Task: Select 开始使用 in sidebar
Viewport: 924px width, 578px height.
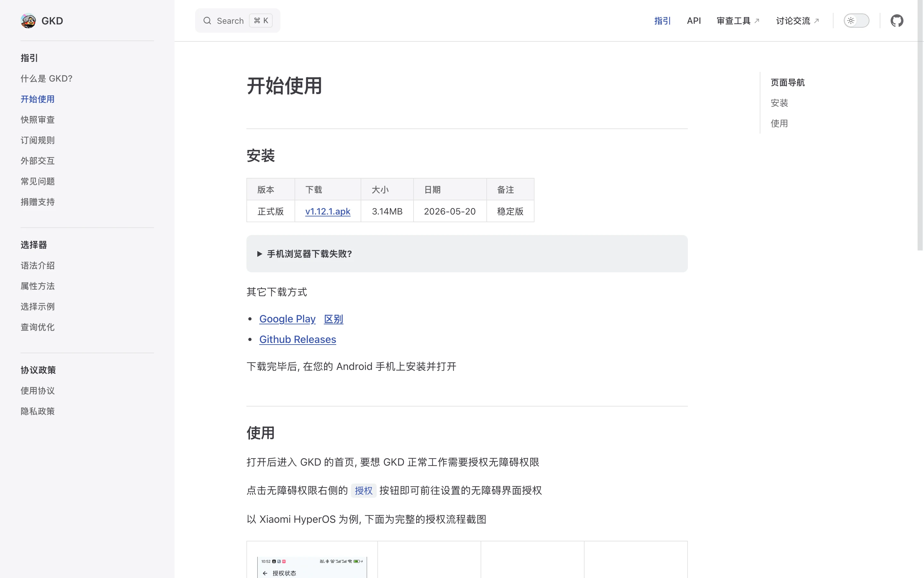Action: click(x=38, y=99)
